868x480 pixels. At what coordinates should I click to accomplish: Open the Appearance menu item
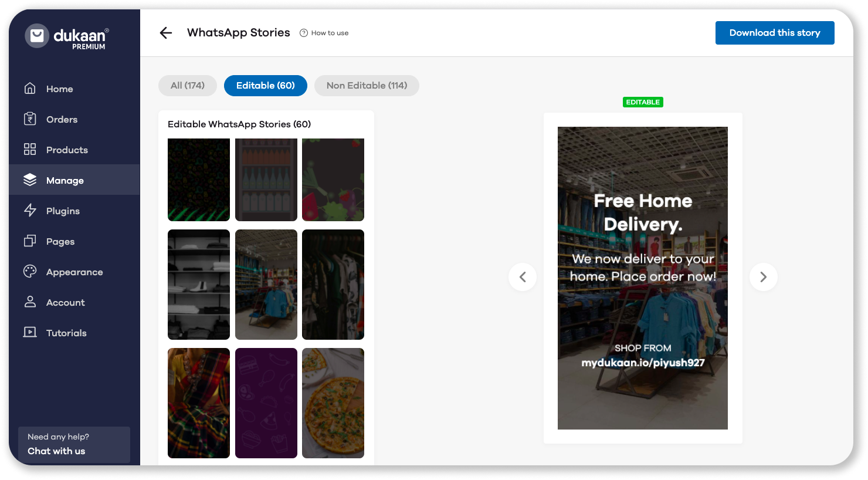click(74, 272)
